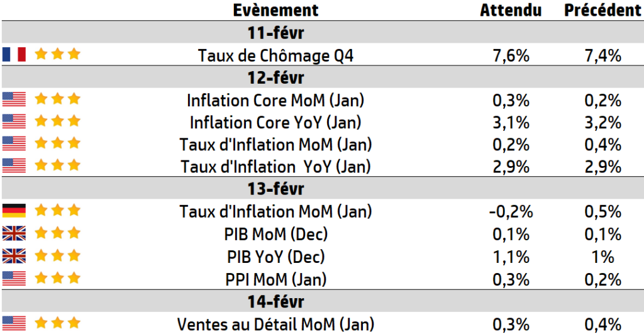
Task: Click the UK flag next to PIB MoM (Dec)
Action: (14, 233)
